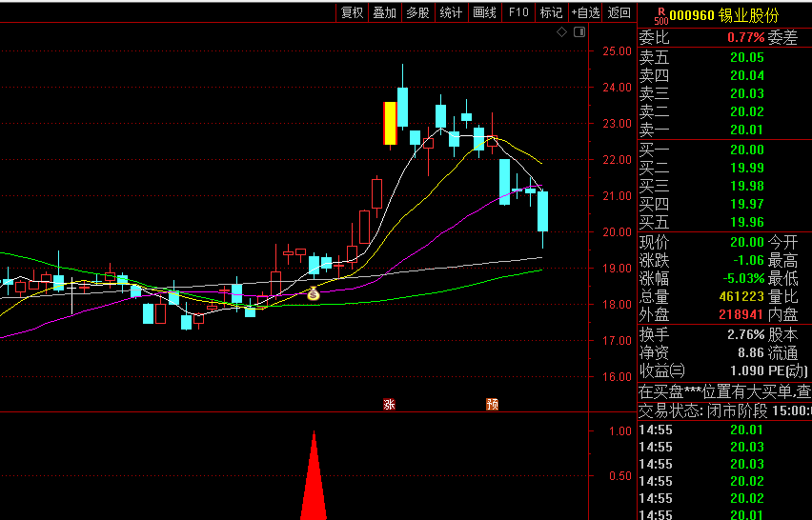Open the 在买盘 large buy order notice
This screenshot has width=812, height=520.
click(x=724, y=391)
